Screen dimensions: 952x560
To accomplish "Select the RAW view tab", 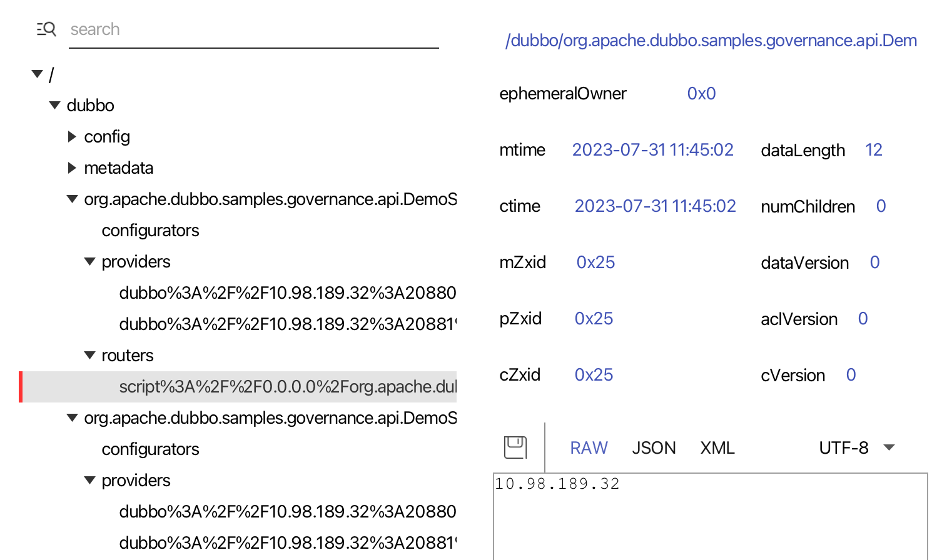I will pyautogui.click(x=589, y=447).
